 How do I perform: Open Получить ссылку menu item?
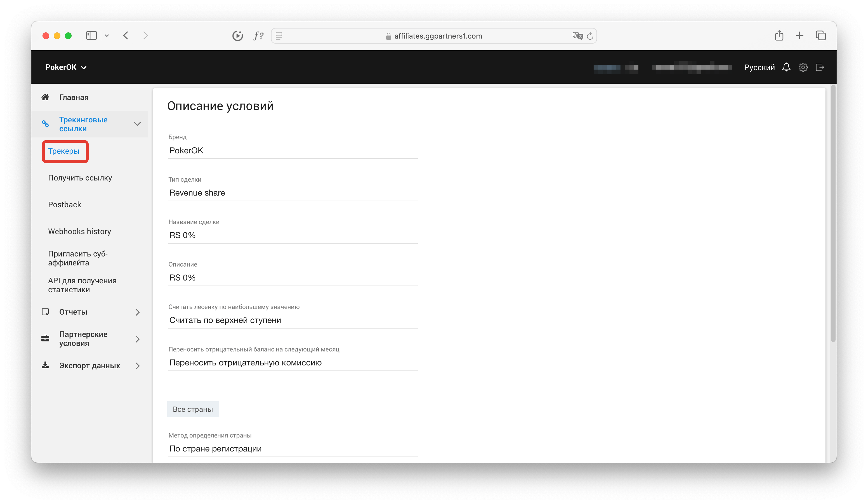(80, 178)
